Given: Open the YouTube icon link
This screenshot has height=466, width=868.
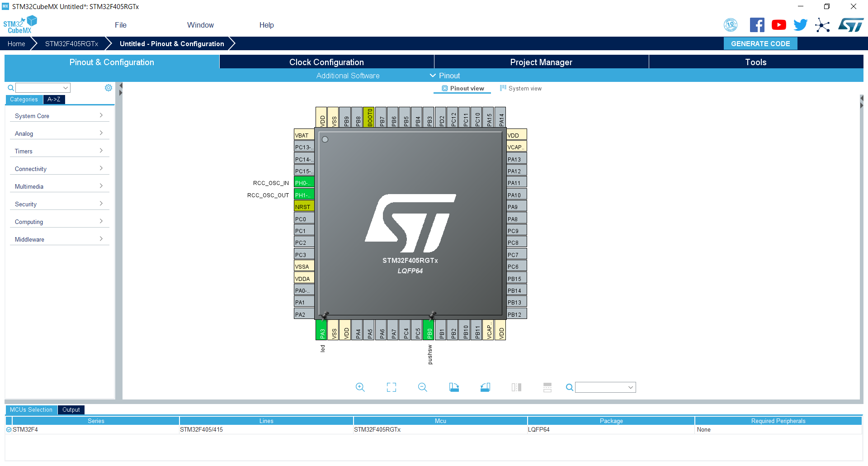Looking at the screenshot, I should coord(778,25).
